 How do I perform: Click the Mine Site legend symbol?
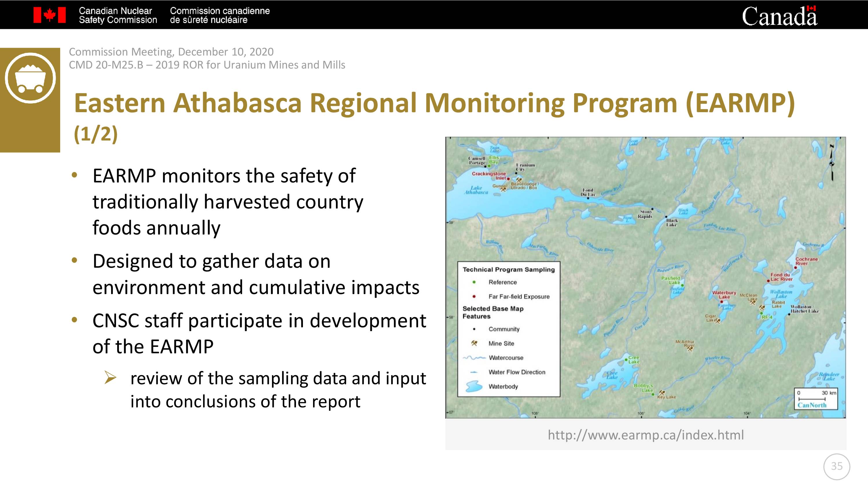point(474,343)
